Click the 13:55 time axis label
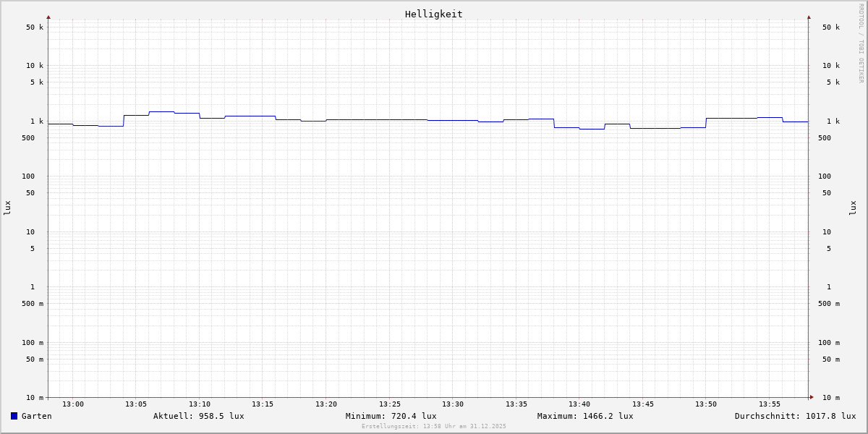The width and height of the screenshot is (868, 434). (769, 404)
